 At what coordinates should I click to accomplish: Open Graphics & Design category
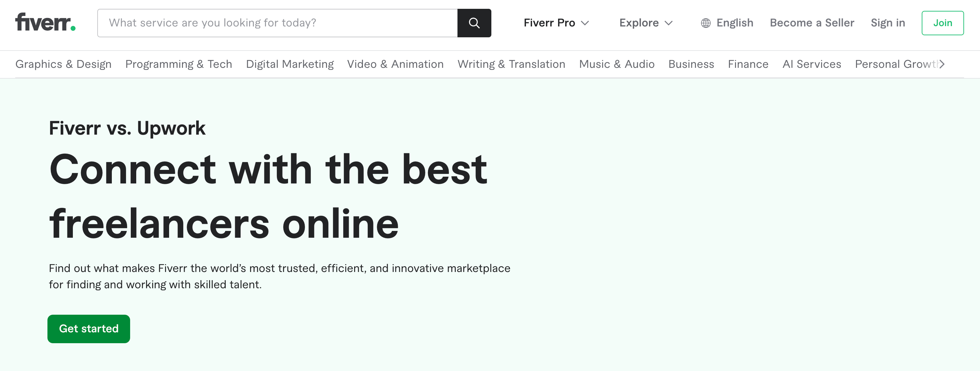(63, 64)
